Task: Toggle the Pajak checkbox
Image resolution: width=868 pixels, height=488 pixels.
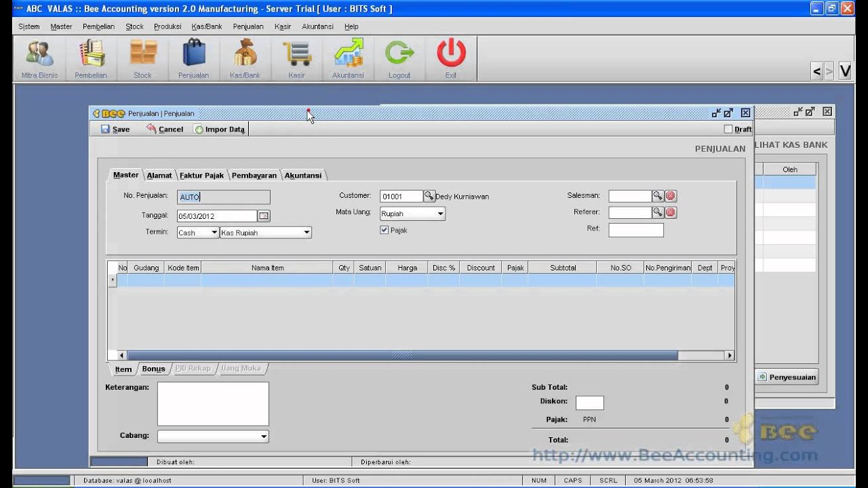Action: click(x=384, y=230)
